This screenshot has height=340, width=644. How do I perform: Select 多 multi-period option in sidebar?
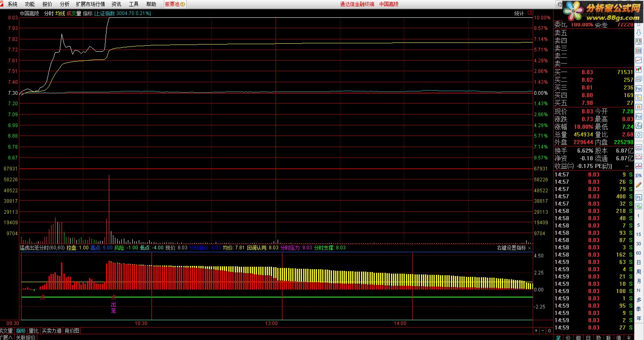[x=639, y=300]
